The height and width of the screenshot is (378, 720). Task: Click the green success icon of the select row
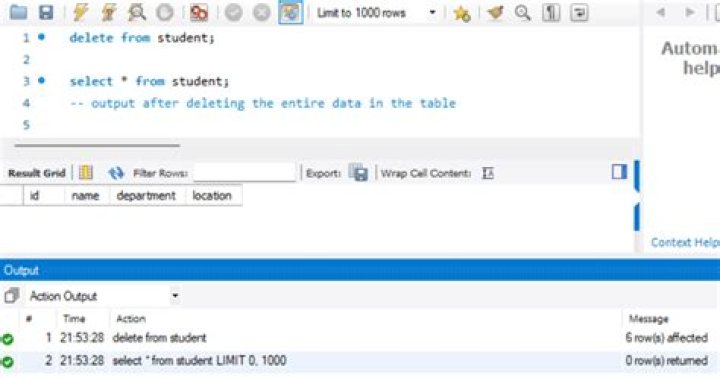click(x=7, y=362)
